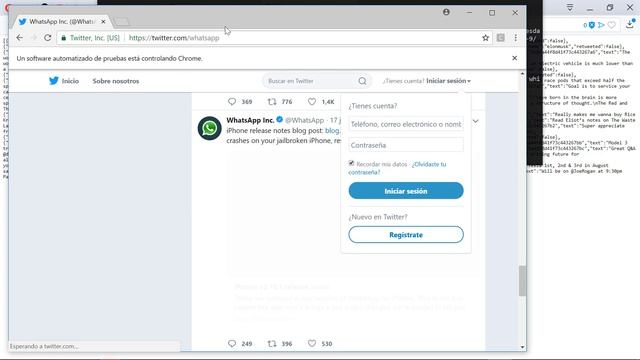
Task: Open Sobre nosotros in Twitter navigation
Action: click(116, 81)
